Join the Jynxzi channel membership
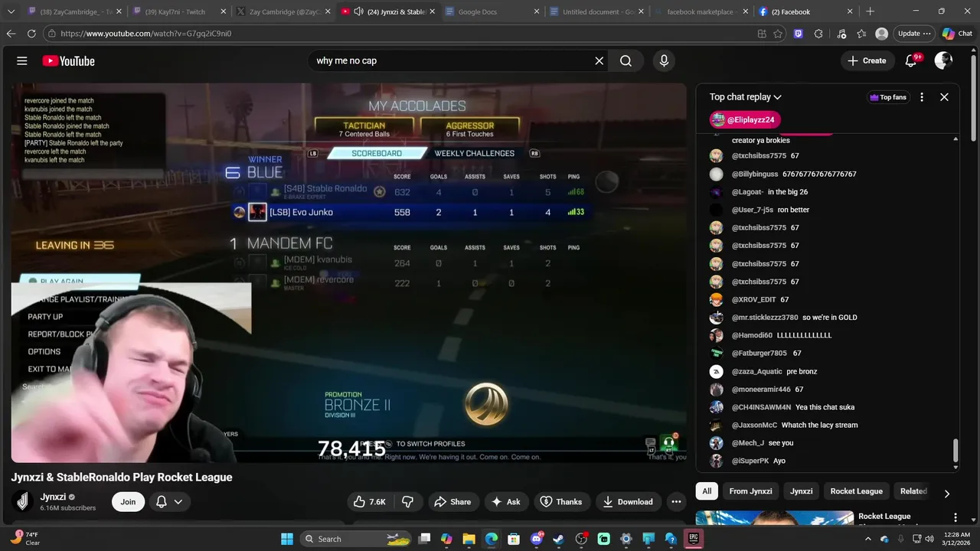Viewport: 980px width, 551px height. coord(128,502)
